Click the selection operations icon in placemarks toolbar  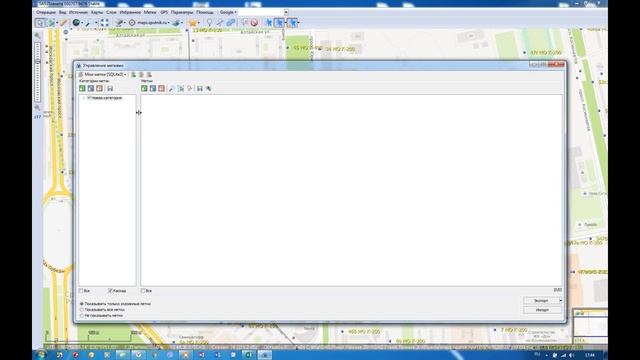[181, 88]
